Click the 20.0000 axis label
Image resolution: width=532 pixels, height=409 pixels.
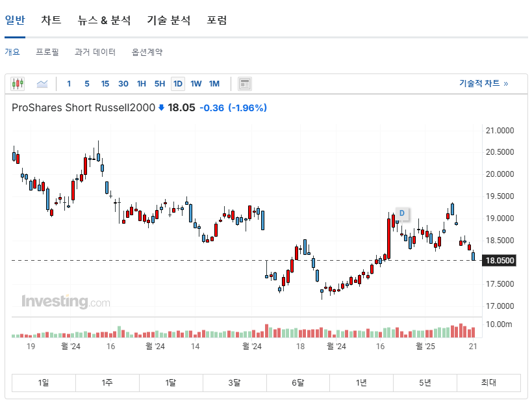(x=500, y=174)
